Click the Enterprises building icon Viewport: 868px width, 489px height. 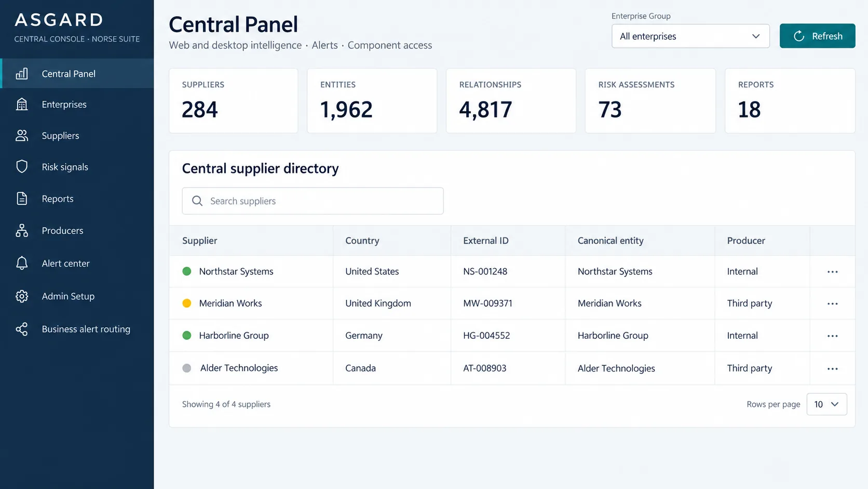coord(22,104)
